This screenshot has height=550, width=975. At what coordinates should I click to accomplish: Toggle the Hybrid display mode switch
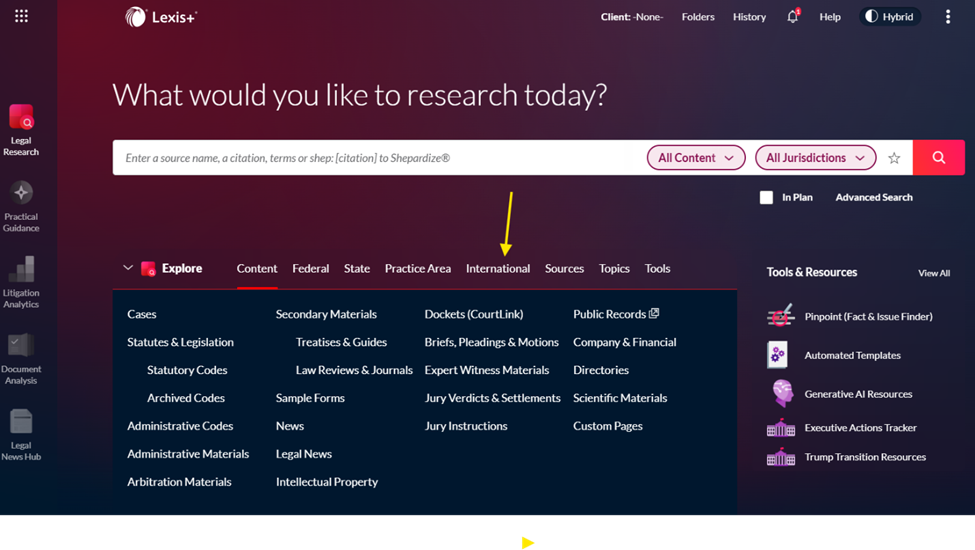890,17
